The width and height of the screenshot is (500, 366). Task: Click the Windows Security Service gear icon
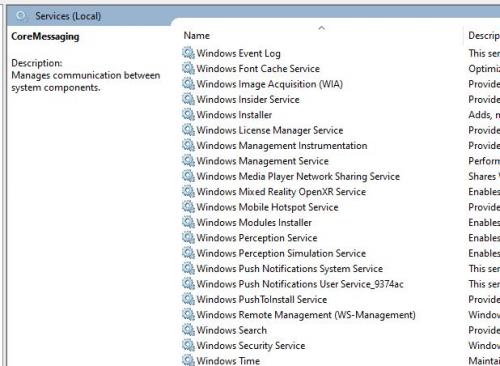pos(188,345)
